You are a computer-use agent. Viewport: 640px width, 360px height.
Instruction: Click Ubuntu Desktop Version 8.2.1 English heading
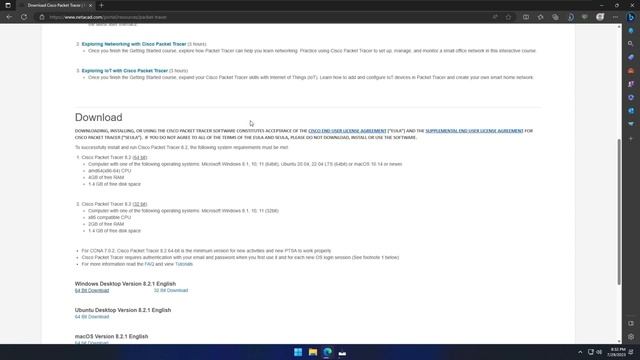click(123, 310)
